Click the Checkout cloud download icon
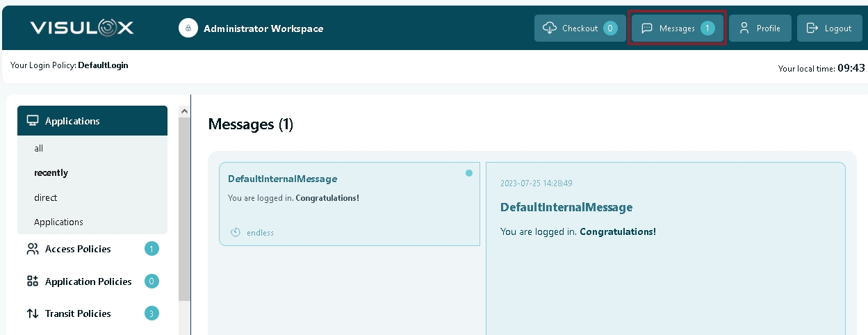The width and height of the screenshot is (868, 335). point(550,28)
